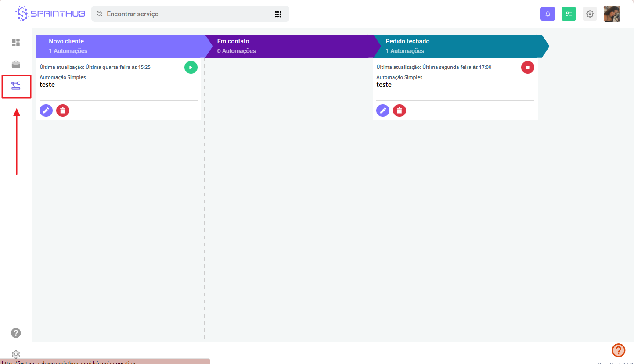
Task: Open the user profile avatar
Action: coord(612,14)
